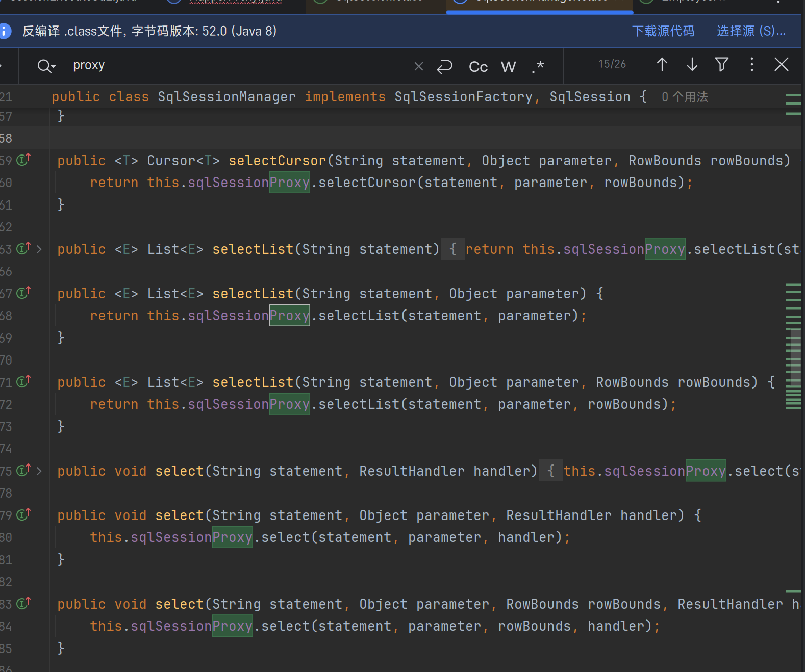Screen dimensions: 805x672
Task: Click highlighted Proxy match on line 60
Action: point(290,183)
